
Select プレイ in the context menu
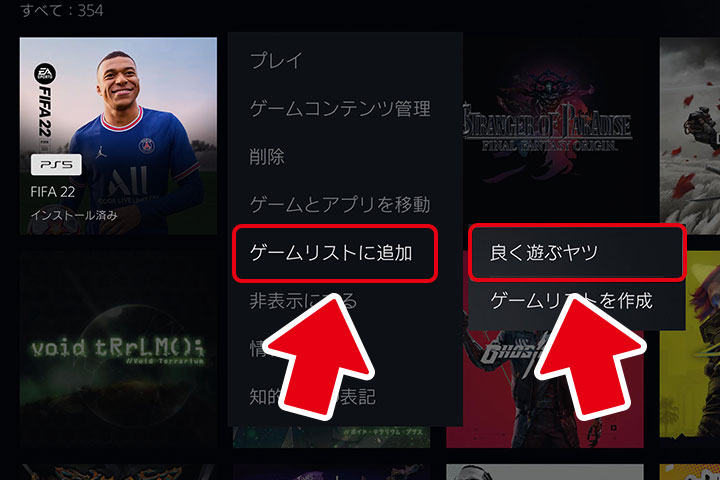coord(276,61)
